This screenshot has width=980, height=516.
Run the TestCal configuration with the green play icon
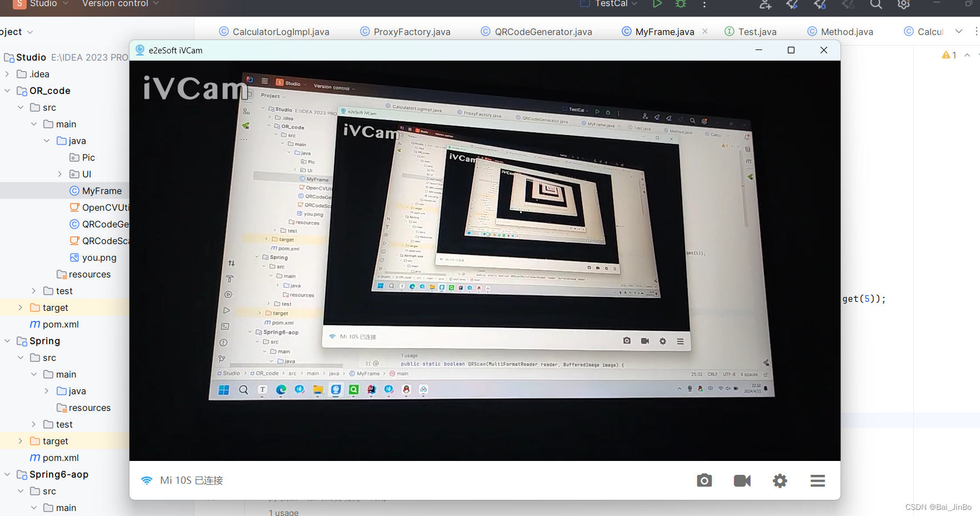[657, 3]
